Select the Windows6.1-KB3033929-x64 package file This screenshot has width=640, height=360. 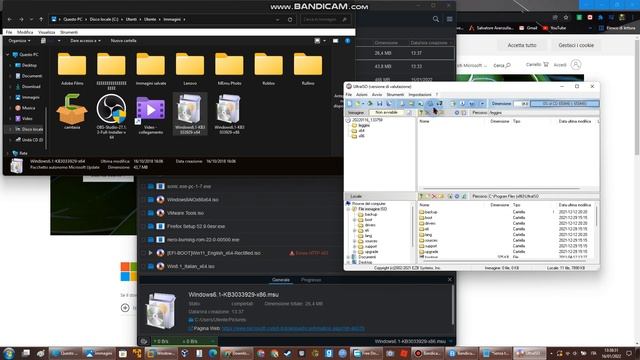pos(190,114)
